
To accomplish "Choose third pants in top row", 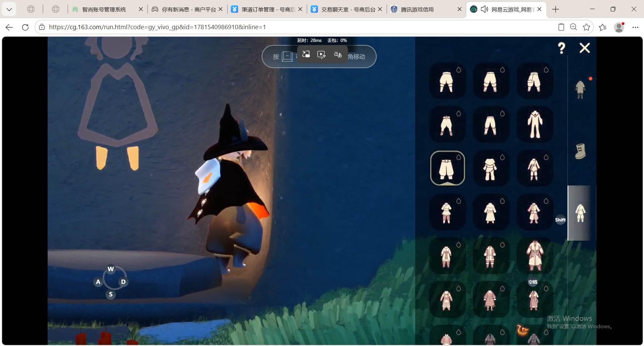I will click(x=535, y=81).
